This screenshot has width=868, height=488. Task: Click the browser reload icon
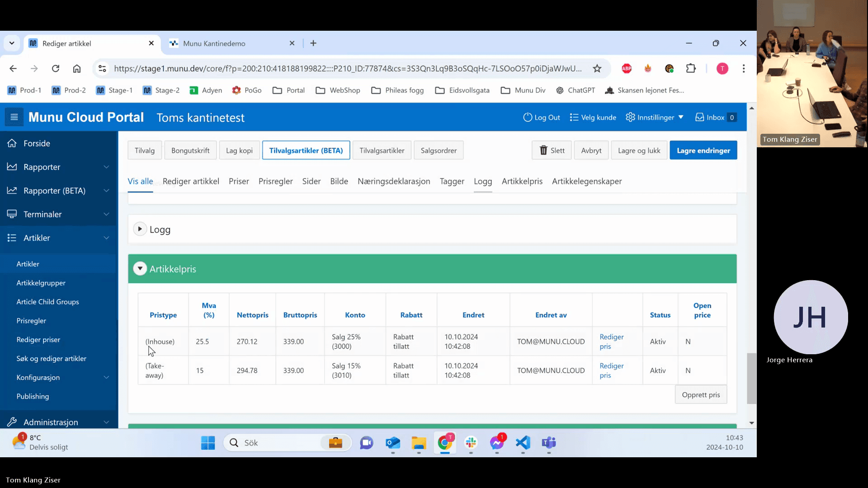pyautogui.click(x=56, y=69)
